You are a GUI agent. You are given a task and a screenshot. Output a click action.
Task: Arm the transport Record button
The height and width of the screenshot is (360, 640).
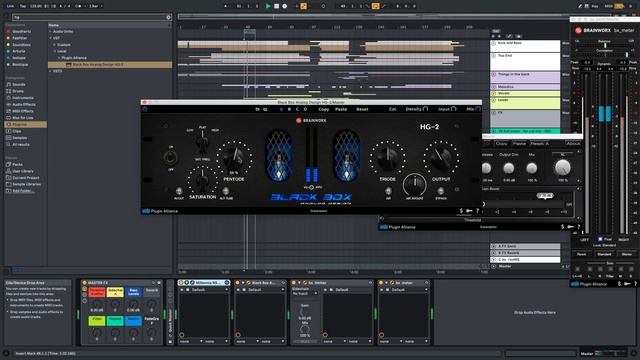click(284, 6)
